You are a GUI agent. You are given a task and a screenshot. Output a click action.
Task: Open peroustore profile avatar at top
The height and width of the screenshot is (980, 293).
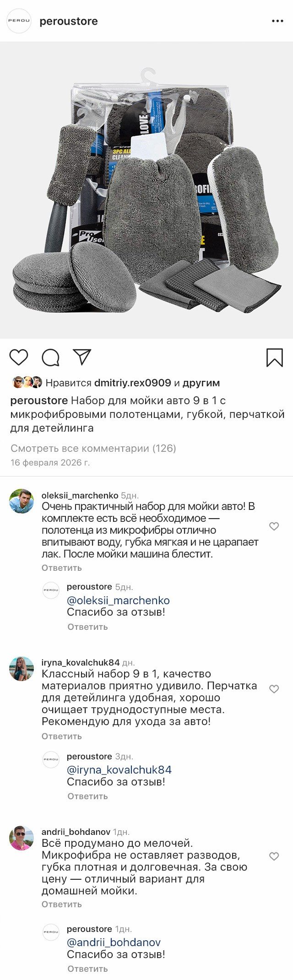[19, 21]
